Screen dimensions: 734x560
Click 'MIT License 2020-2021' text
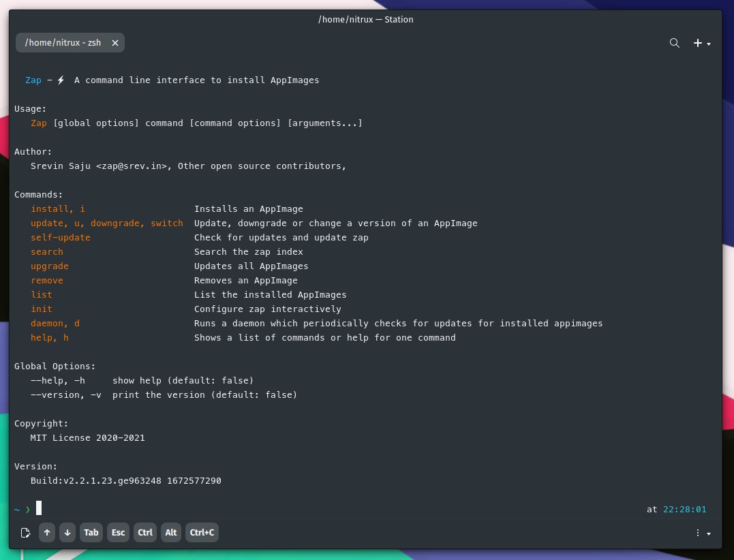(87, 438)
